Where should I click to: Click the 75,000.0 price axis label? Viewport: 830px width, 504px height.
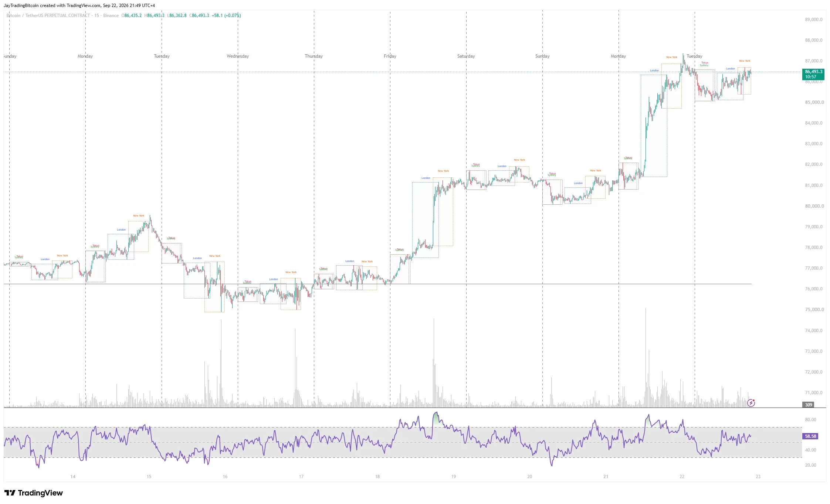[814, 310]
